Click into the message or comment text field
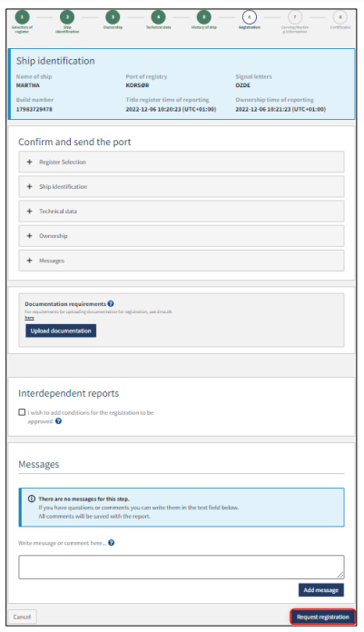The width and height of the screenshot is (364, 632). pyautogui.click(x=182, y=567)
